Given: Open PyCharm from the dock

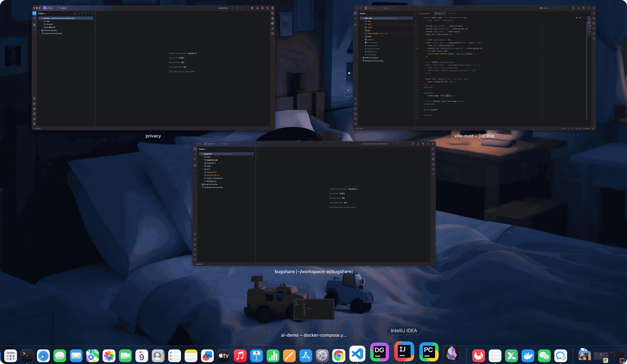Looking at the screenshot, I should coord(429,352).
